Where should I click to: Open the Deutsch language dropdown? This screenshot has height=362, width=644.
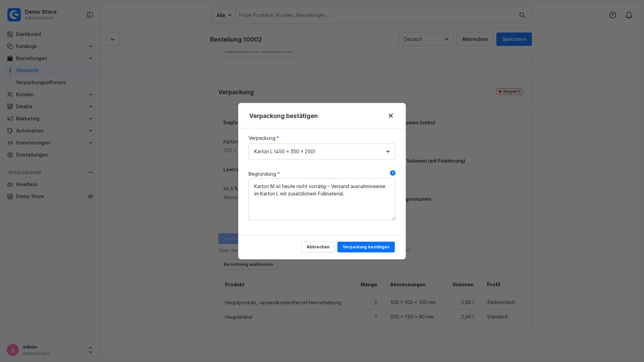coord(426,39)
